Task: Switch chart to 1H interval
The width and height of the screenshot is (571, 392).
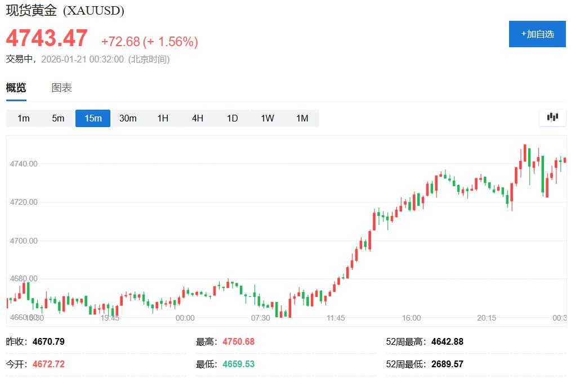Action: point(163,118)
